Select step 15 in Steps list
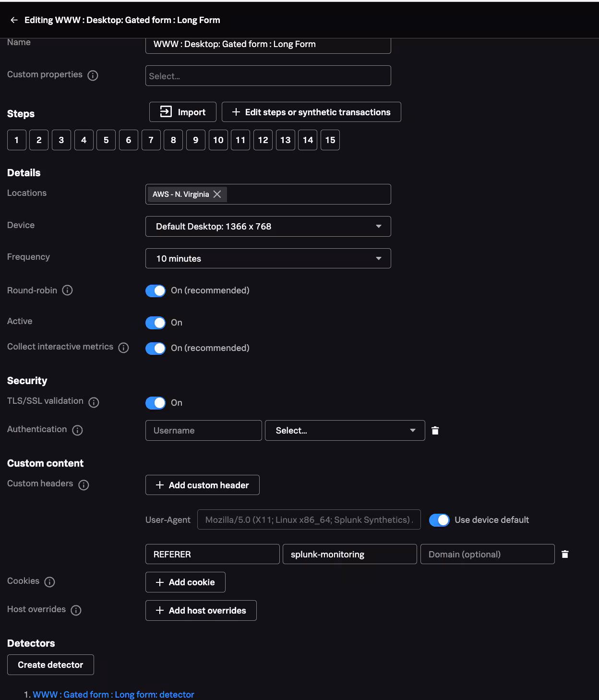This screenshot has width=599, height=700. tap(330, 140)
